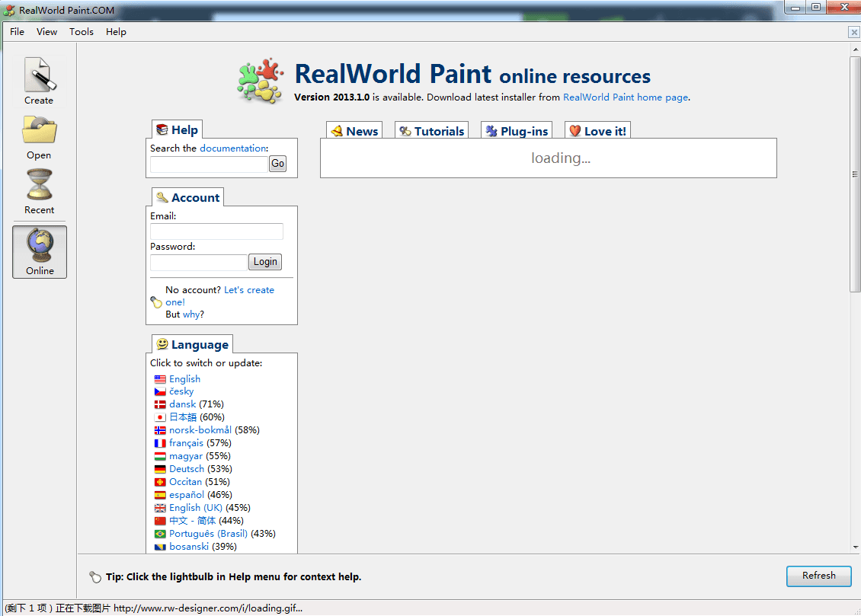Click the lightbulb icon next to No account

pyautogui.click(x=156, y=302)
